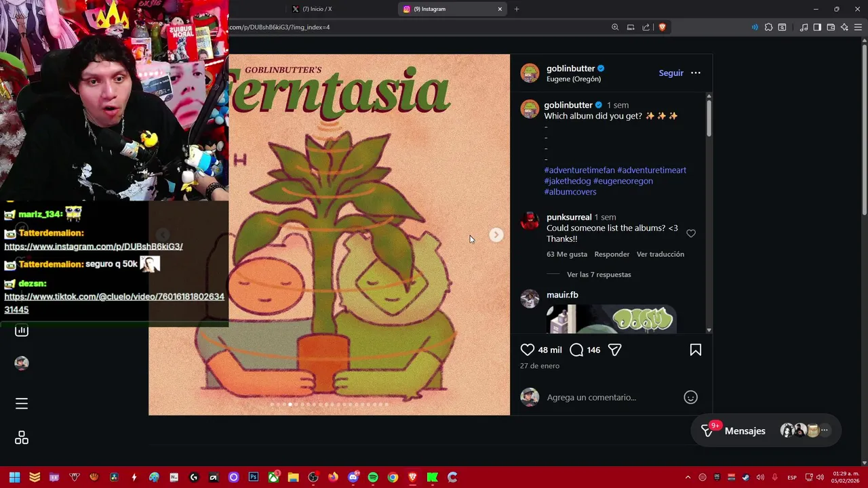Show hidden system tray icons chevron
The height and width of the screenshot is (488, 868).
[688, 477]
